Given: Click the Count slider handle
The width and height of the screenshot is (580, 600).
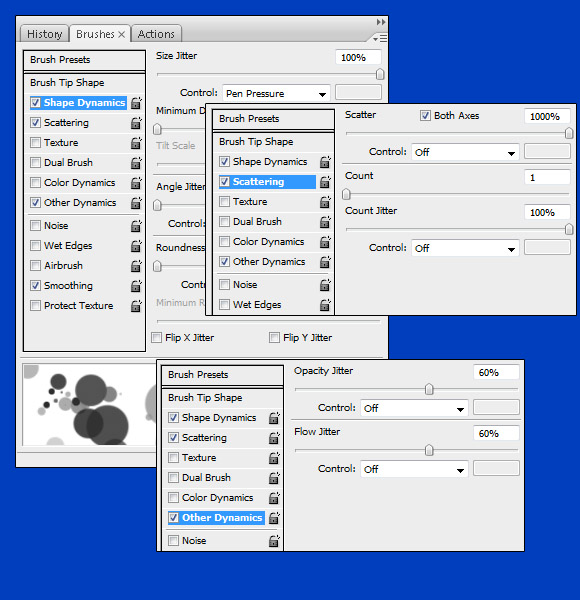Looking at the screenshot, I should 346,194.
